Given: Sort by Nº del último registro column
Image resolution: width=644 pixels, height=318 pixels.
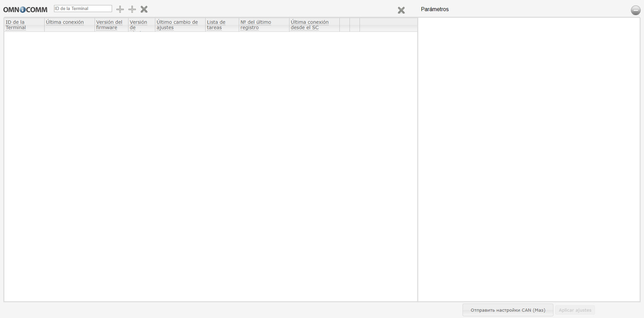Looking at the screenshot, I should [x=256, y=25].
